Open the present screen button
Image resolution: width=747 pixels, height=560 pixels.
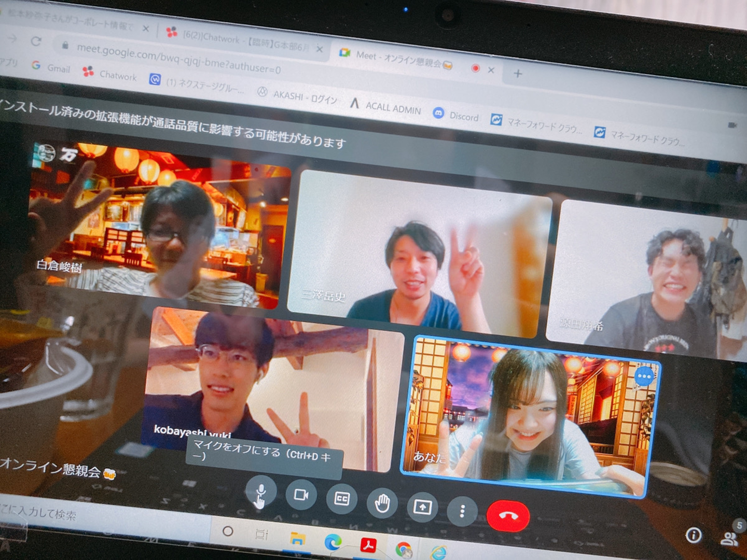click(x=422, y=507)
